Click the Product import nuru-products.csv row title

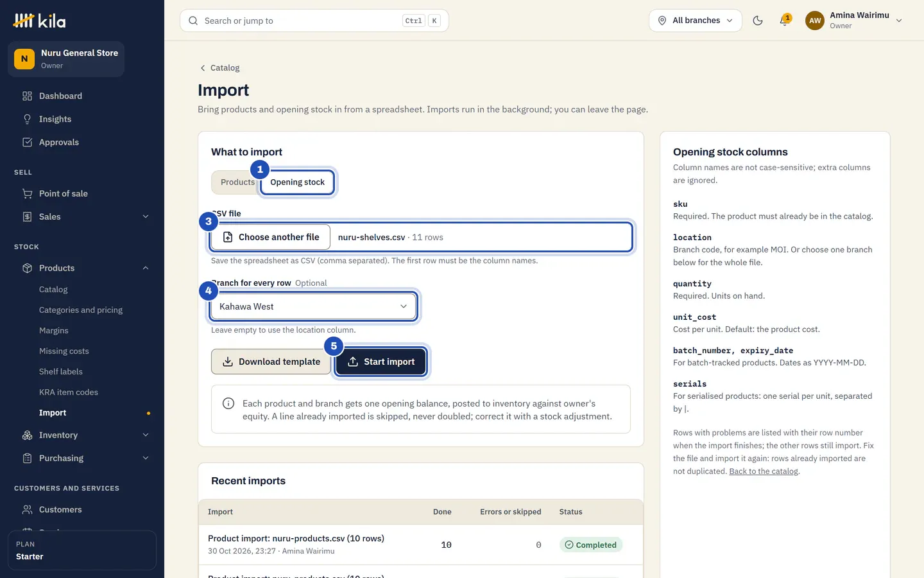[296, 539]
